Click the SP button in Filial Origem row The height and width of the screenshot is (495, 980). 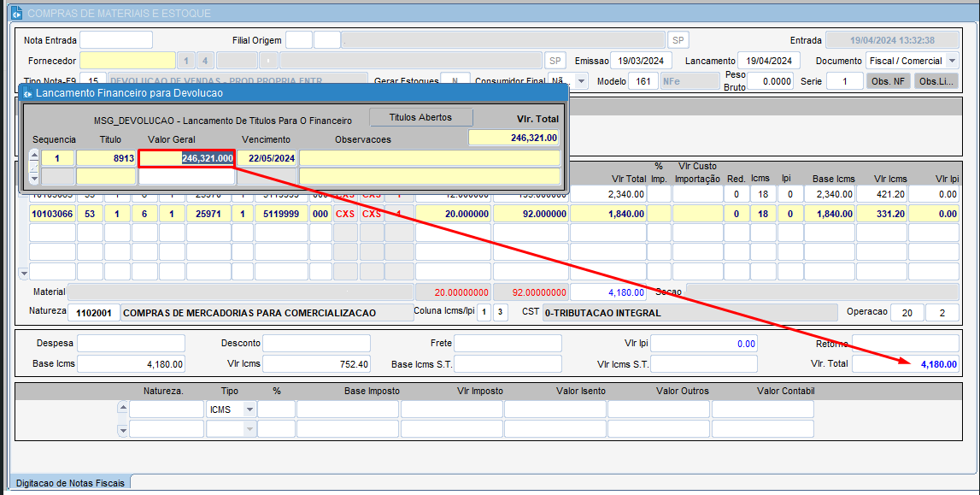[678, 40]
